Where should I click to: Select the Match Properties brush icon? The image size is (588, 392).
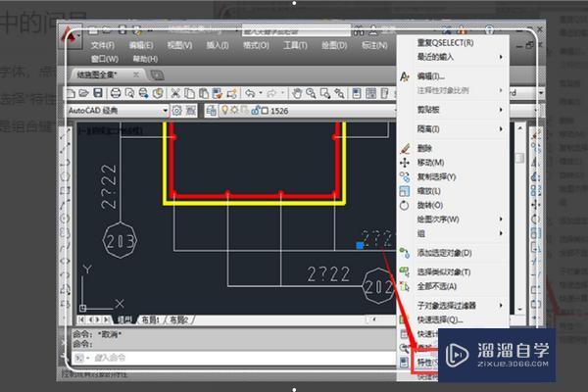(218, 93)
